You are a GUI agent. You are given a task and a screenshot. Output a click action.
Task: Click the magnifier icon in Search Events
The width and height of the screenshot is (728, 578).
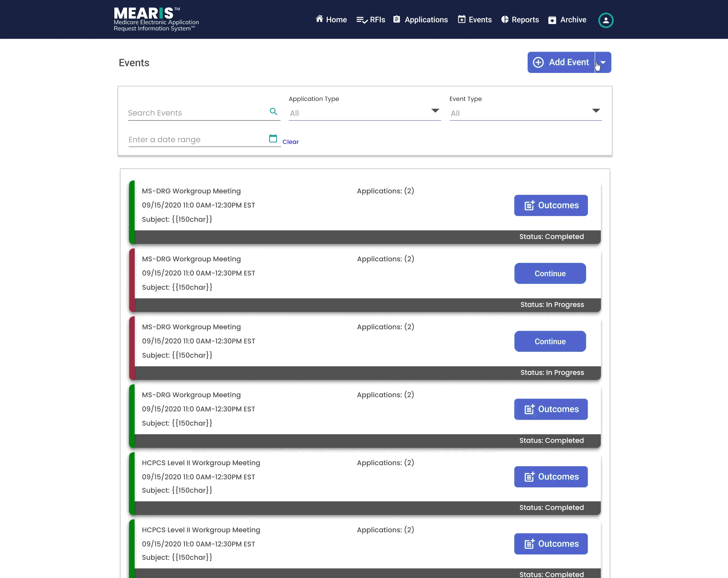pyautogui.click(x=273, y=112)
